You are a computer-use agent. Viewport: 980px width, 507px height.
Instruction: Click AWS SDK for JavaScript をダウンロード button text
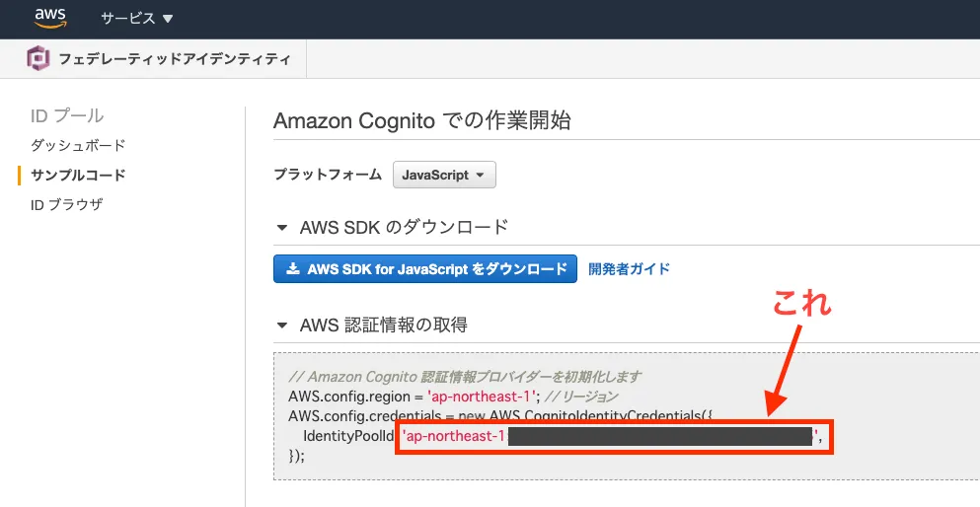[436, 268]
